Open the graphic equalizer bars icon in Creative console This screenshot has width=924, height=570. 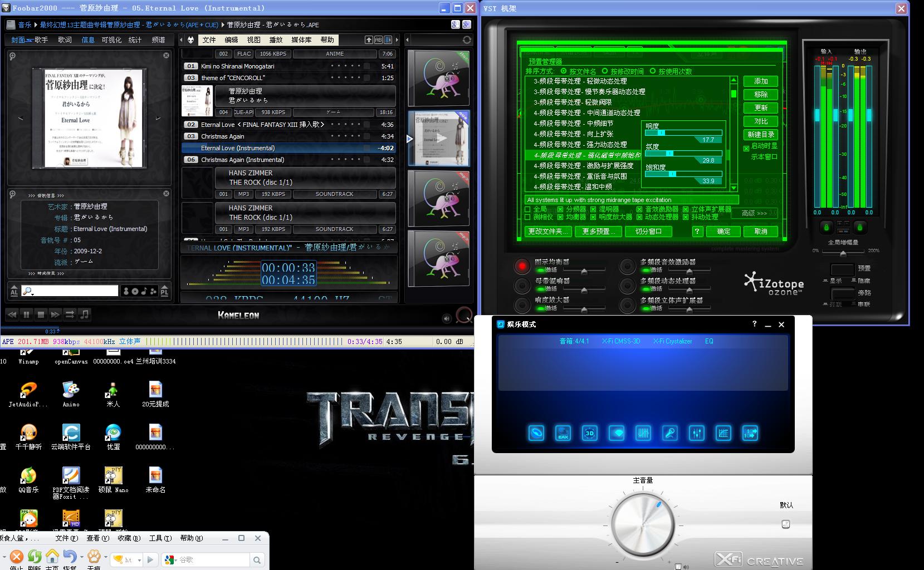click(643, 433)
